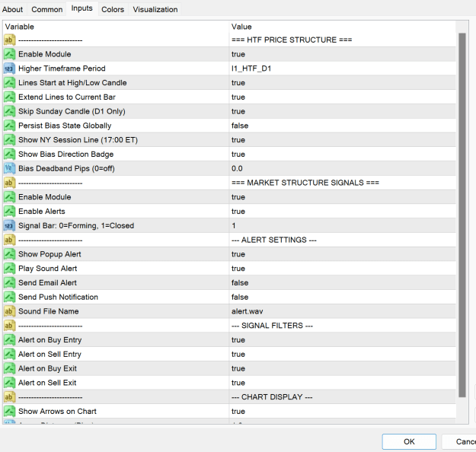
Task: Click the string icon of SIGNAL FILTERS row
Action: pos(9,326)
